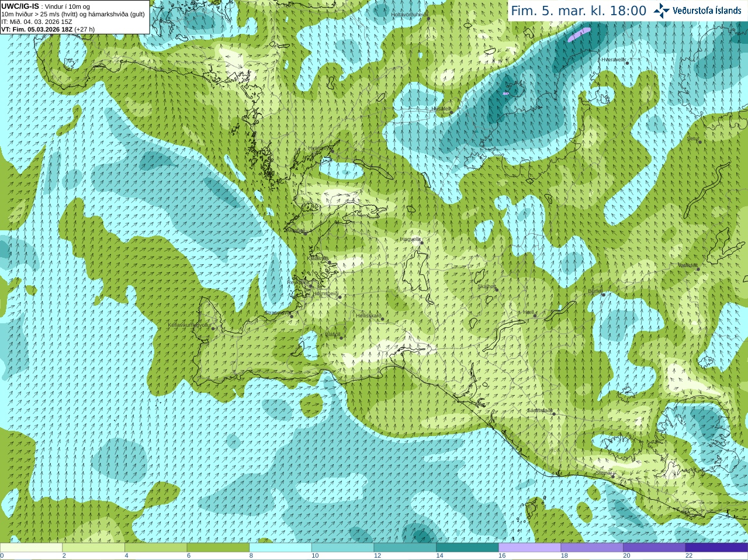Screen dimensions: 748x560
Task: Select the Holtavörðuheiði station label
Action: (409, 14)
